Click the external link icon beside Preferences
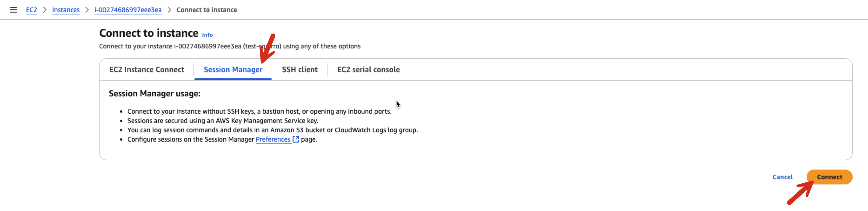 pyautogui.click(x=296, y=140)
